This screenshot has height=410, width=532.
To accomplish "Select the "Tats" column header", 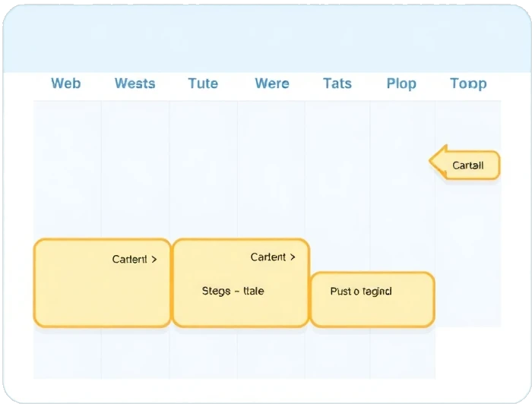I will [337, 84].
